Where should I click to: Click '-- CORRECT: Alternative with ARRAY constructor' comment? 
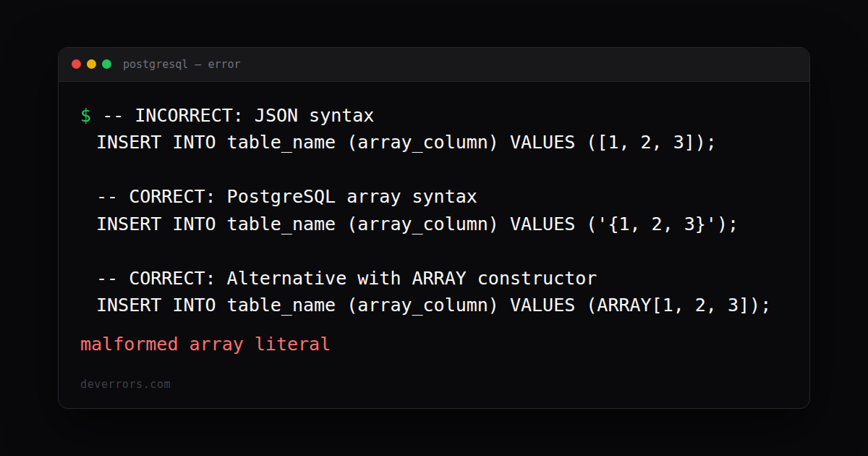tap(347, 279)
